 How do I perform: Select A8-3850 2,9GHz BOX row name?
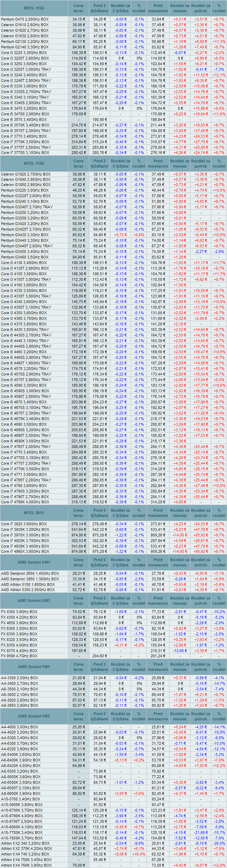20,705
